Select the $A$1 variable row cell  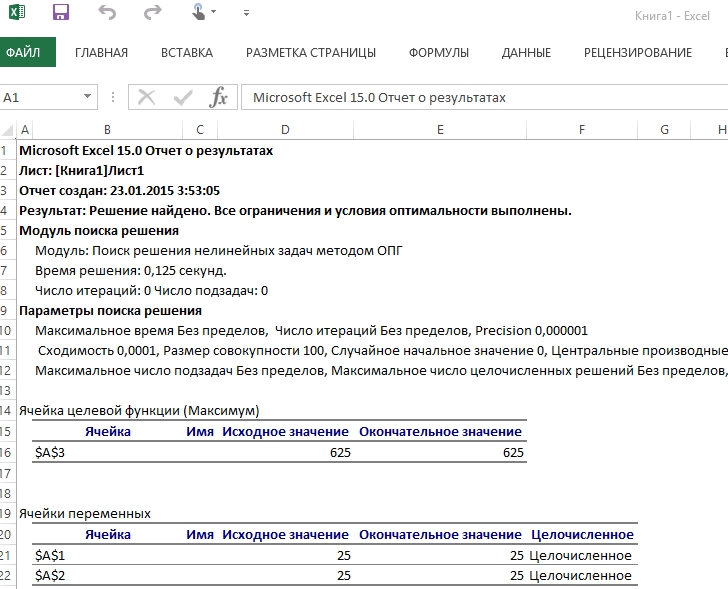click(x=107, y=556)
